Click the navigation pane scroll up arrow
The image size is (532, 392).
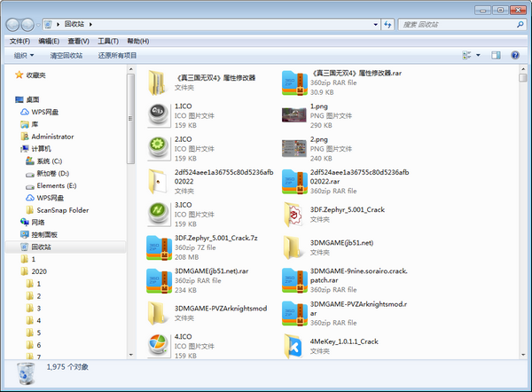pyautogui.click(x=131, y=69)
